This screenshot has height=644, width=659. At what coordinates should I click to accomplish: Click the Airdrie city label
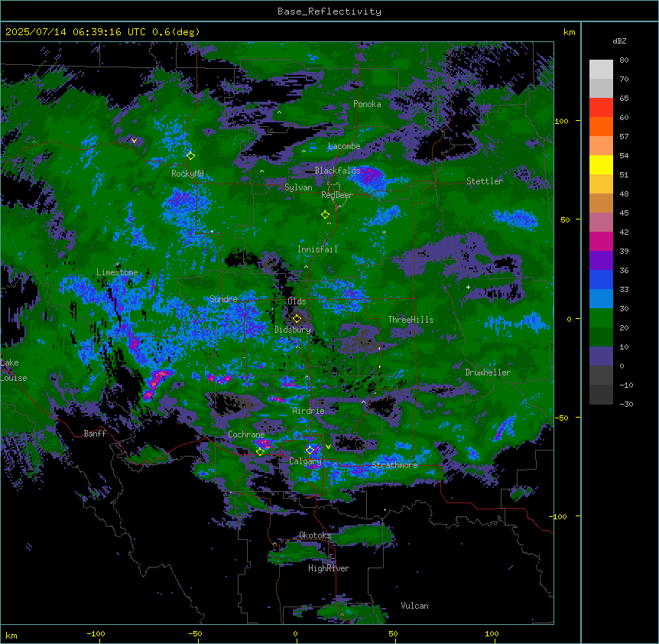click(309, 411)
